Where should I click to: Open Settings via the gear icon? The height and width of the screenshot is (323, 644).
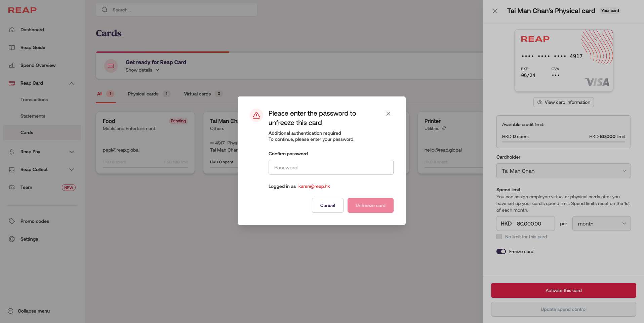click(12, 239)
